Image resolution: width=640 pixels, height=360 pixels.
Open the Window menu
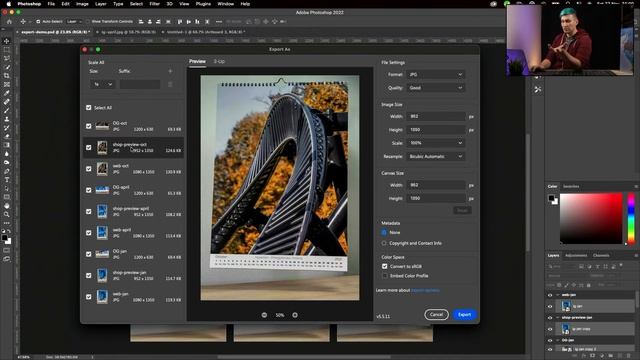point(225,4)
